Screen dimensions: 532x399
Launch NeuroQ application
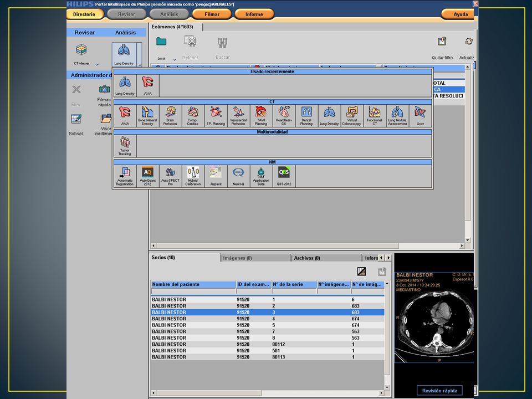(x=238, y=176)
